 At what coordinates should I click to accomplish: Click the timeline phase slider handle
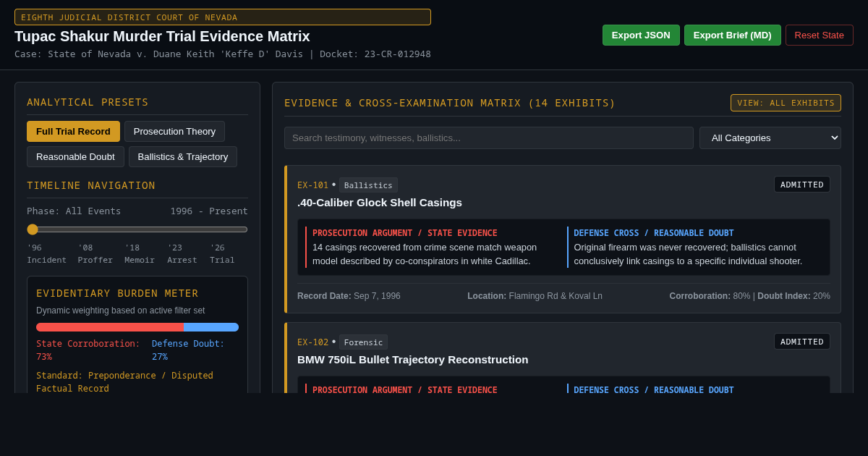(x=33, y=229)
